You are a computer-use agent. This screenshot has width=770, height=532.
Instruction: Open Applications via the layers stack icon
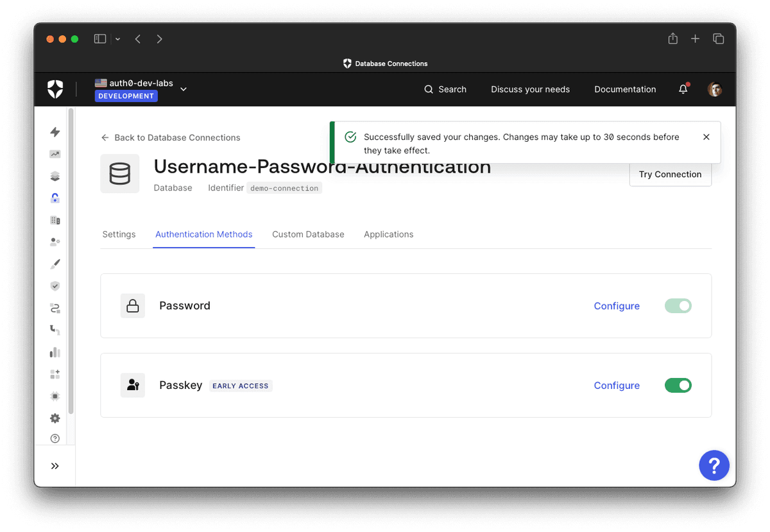55,176
